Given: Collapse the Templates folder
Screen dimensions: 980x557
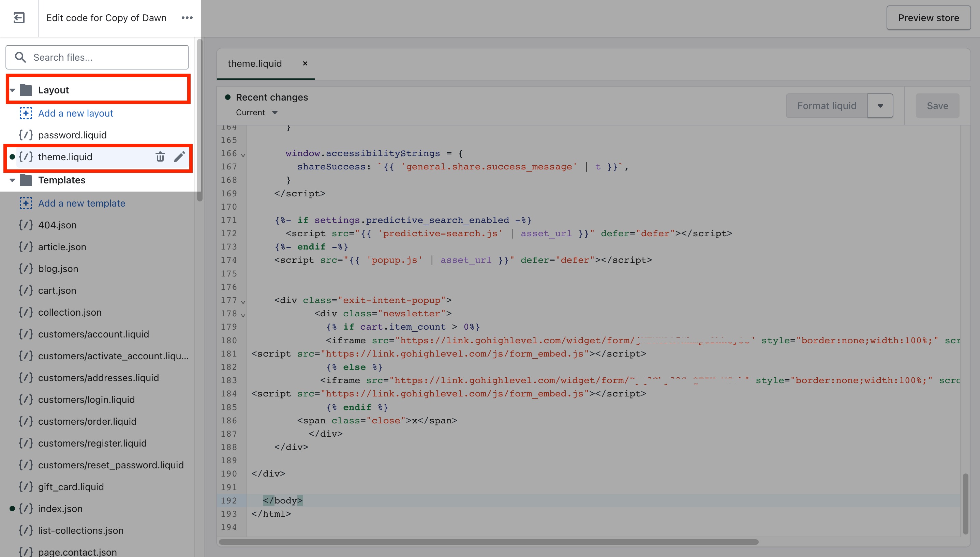Looking at the screenshot, I should tap(12, 180).
